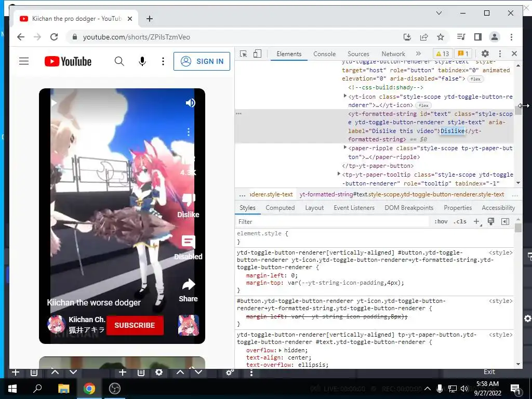Open the DOM Breakpoints pane
Screen dimensions: 532x399
[x=409, y=208]
